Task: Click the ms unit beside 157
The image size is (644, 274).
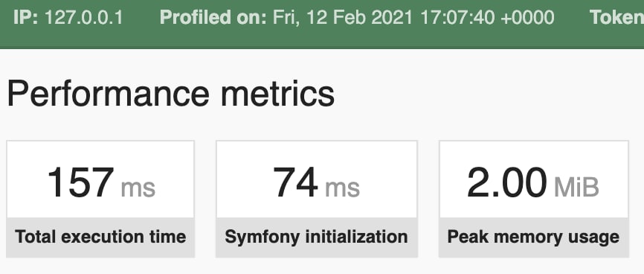Action: pos(138,188)
